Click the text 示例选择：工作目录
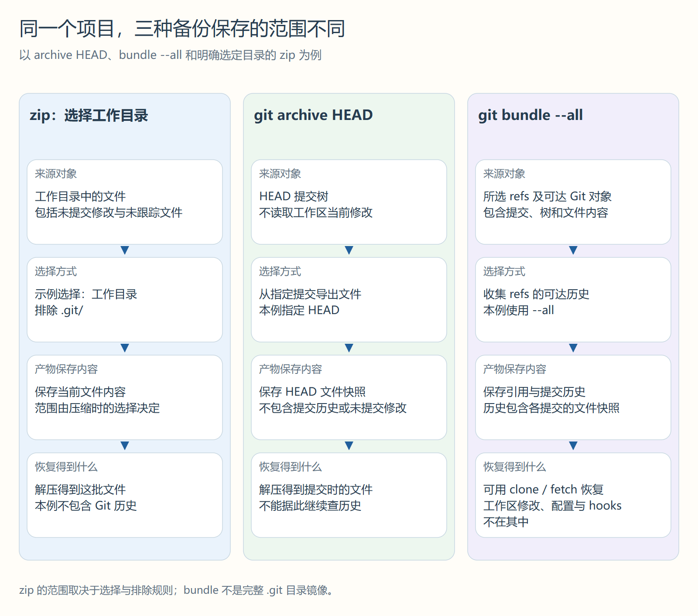698x616 pixels. pyautogui.click(x=86, y=294)
